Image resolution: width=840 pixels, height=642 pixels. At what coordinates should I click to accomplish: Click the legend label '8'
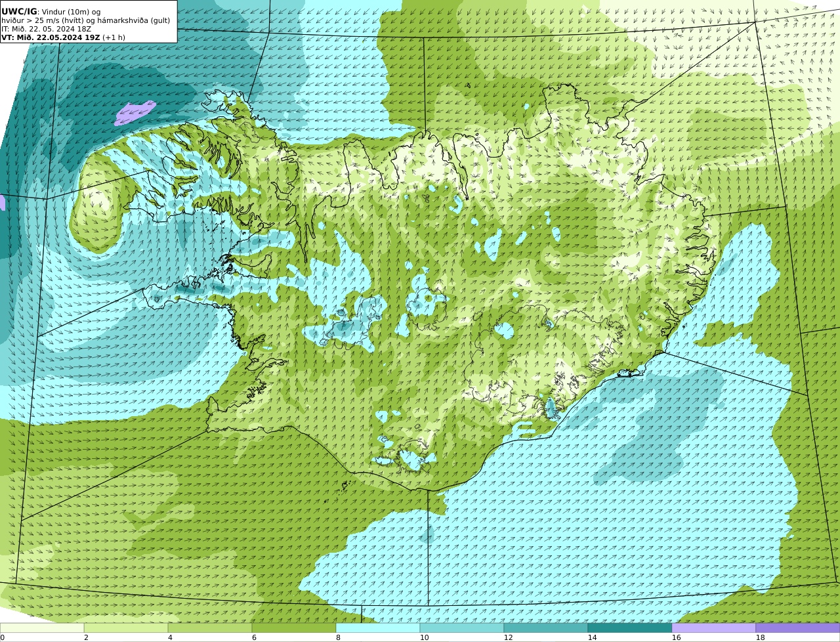pyautogui.click(x=338, y=637)
